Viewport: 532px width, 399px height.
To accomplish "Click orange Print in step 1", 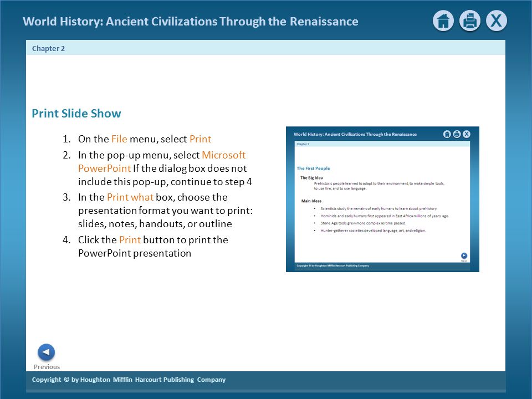I will [200, 139].
